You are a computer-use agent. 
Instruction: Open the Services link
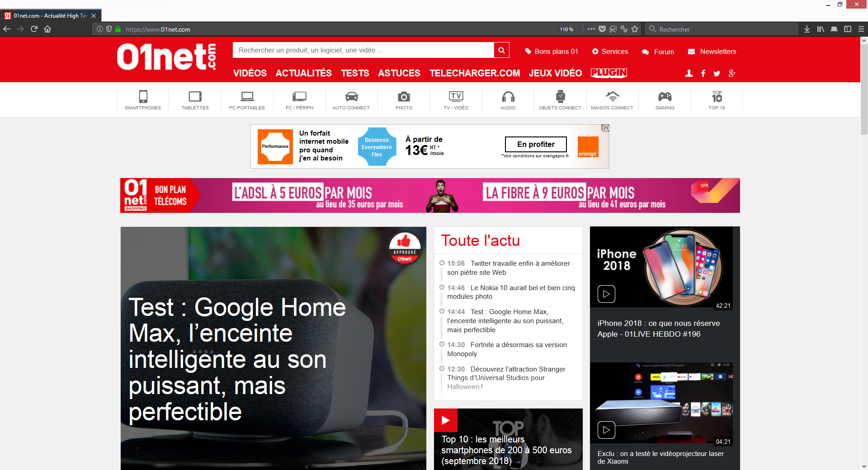[x=610, y=52]
